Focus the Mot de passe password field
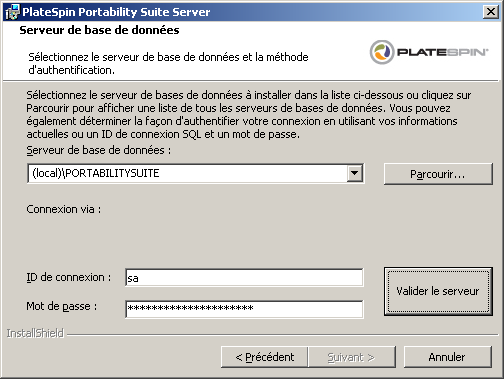The image size is (504, 379). point(244,309)
